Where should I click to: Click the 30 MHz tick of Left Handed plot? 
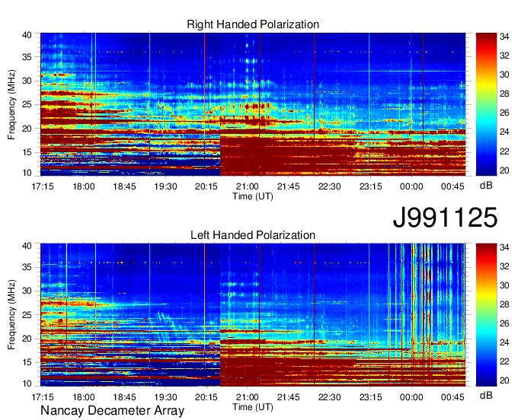[x=27, y=291]
